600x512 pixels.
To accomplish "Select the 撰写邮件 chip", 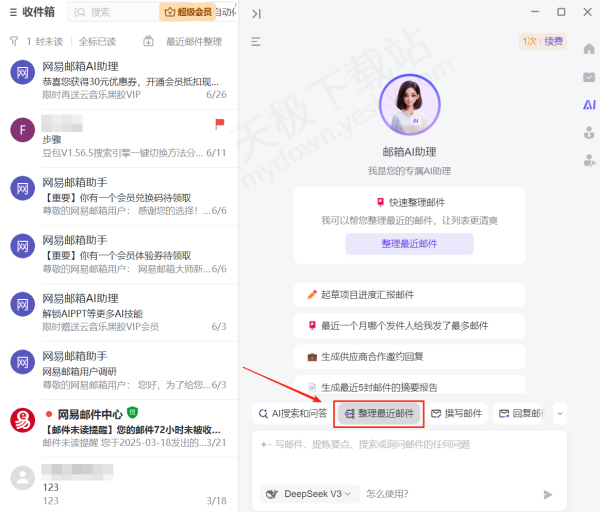I will [456, 413].
